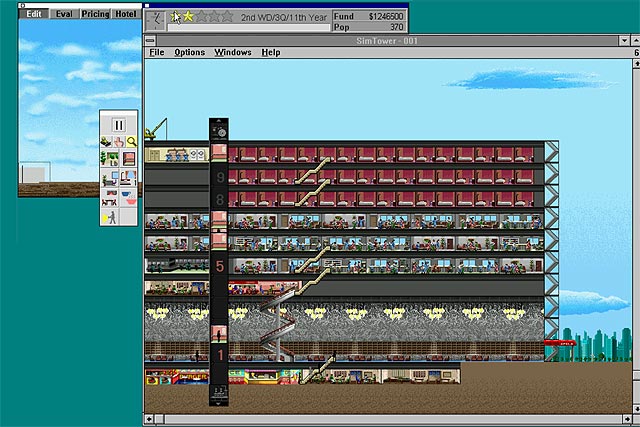Click the floor 5 elevator shaft label

220,266
